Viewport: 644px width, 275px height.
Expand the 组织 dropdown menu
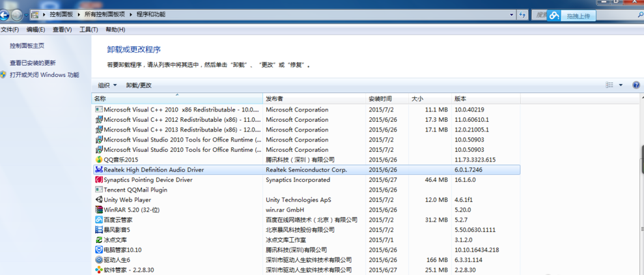click(107, 85)
